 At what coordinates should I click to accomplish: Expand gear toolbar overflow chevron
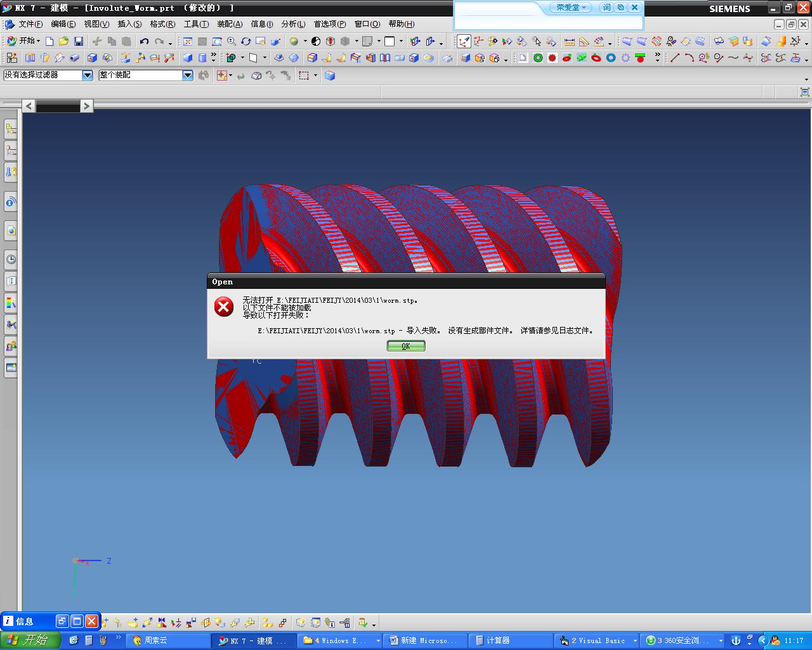657,57
